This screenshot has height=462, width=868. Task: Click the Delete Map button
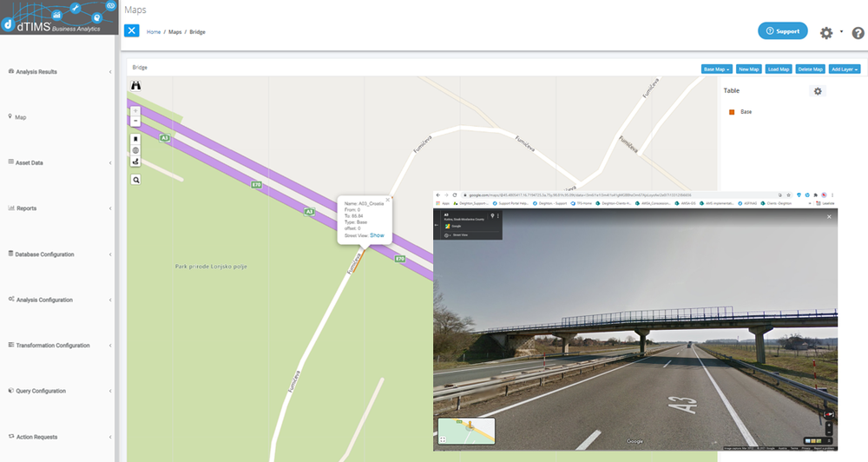pyautogui.click(x=811, y=69)
